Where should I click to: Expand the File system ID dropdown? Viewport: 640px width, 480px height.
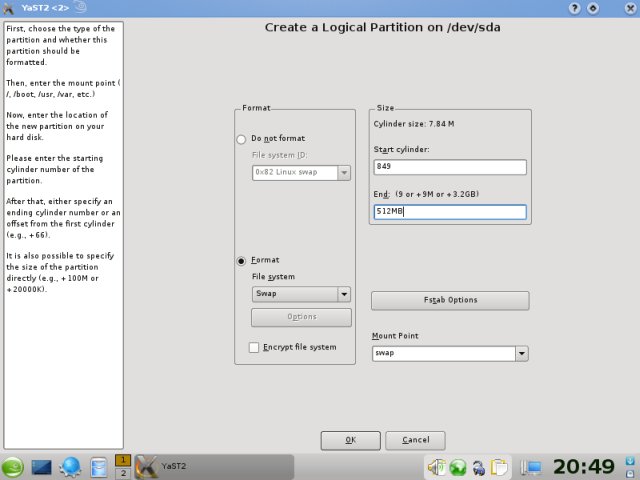click(344, 172)
